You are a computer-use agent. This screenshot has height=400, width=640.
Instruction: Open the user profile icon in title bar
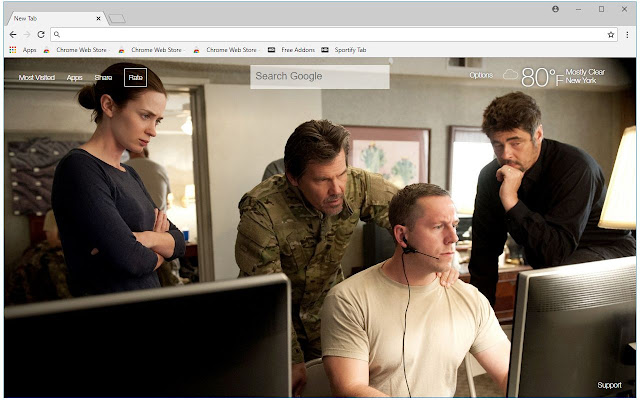556,9
